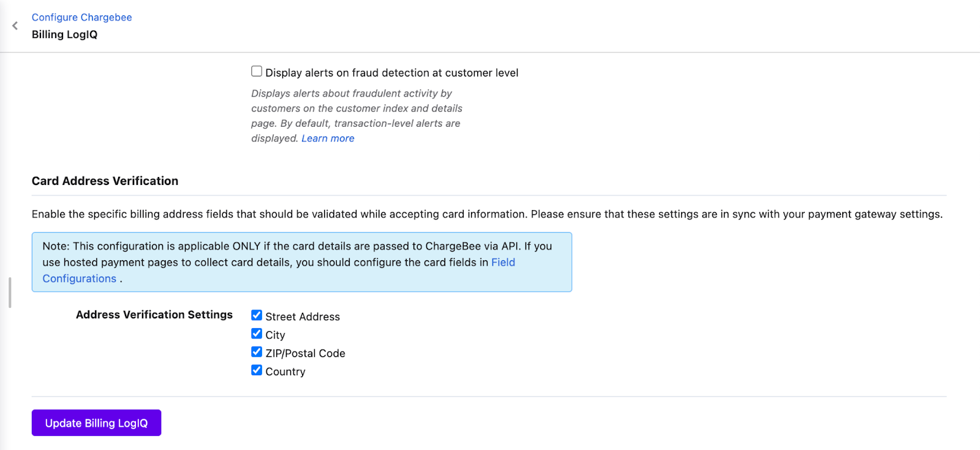The image size is (980, 450).
Task: Click the billing address fields description paragraph
Action: pyautogui.click(x=486, y=214)
